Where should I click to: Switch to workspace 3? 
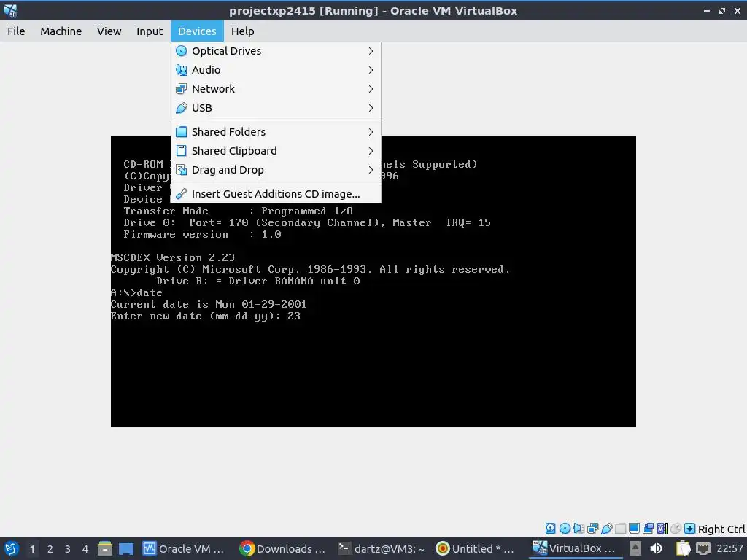coord(68,549)
